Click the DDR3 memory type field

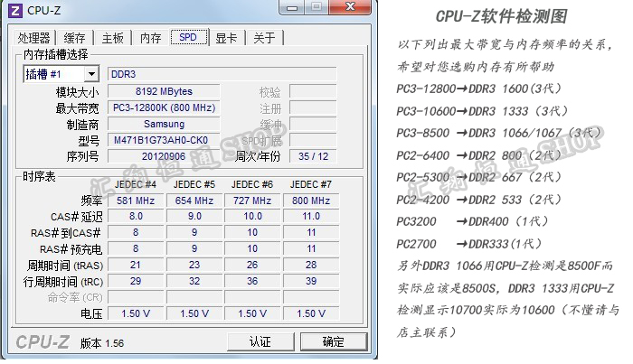(222, 74)
